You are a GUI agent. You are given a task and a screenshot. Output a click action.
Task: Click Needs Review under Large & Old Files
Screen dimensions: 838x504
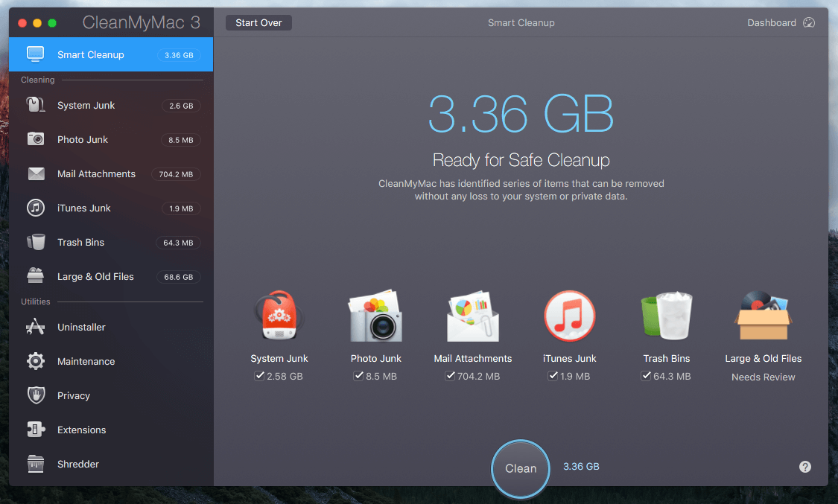click(x=764, y=377)
